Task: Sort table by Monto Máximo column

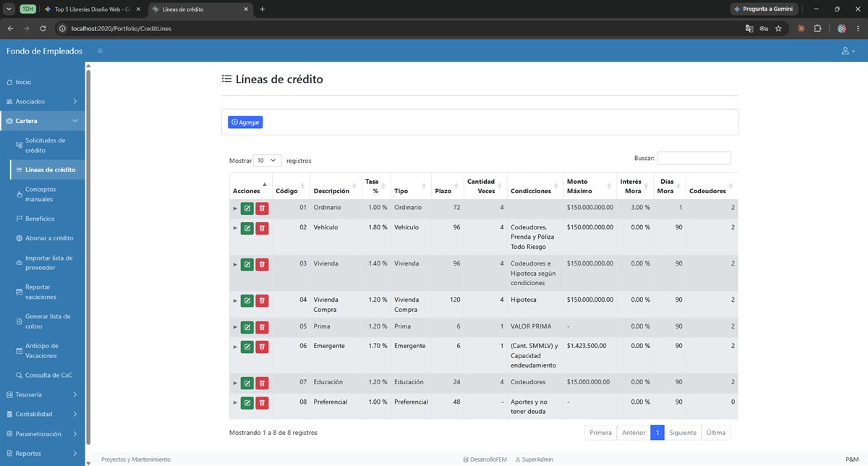Action: tap(590, 186)
